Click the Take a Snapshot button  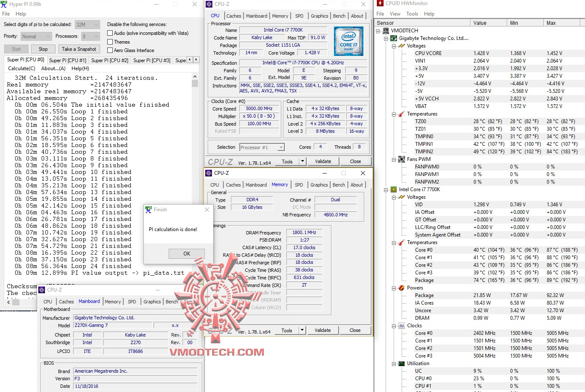click(x=79, y=49)
